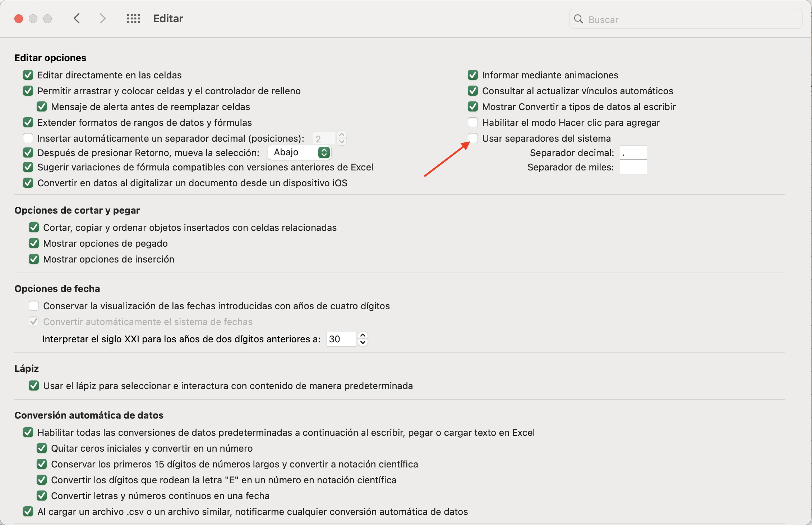Click the magnifying glass search icon
This screenshot has height=525, width=812.
click(x=578, y=19)
